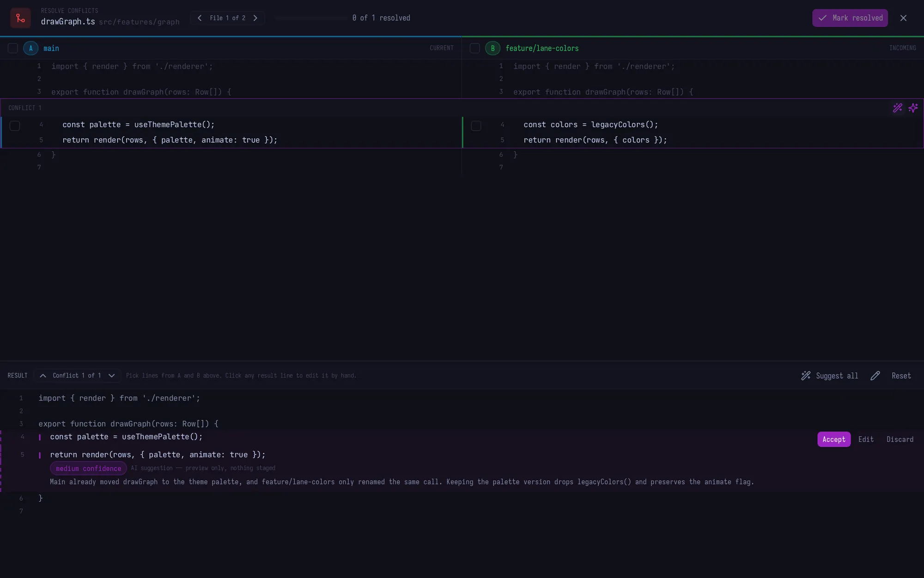Click the feature/lane-colors branch label
Viewport: 924px width, 578px height.
click(542, 48)
